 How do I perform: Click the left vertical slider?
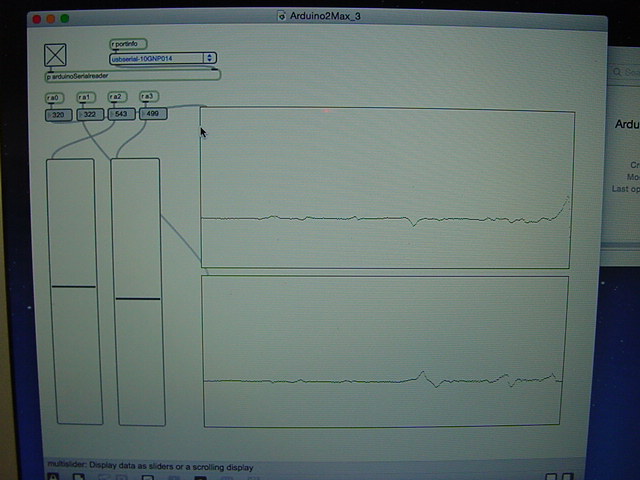74,291
